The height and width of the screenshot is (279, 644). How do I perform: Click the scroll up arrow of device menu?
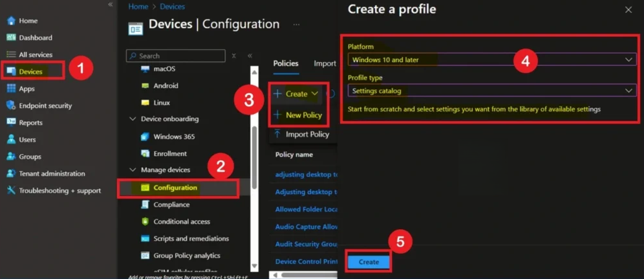pos(254,72)
